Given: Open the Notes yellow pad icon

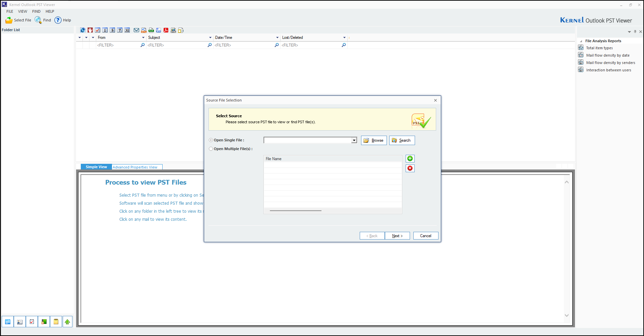Looking at the screenshot, I should [56, 322].
